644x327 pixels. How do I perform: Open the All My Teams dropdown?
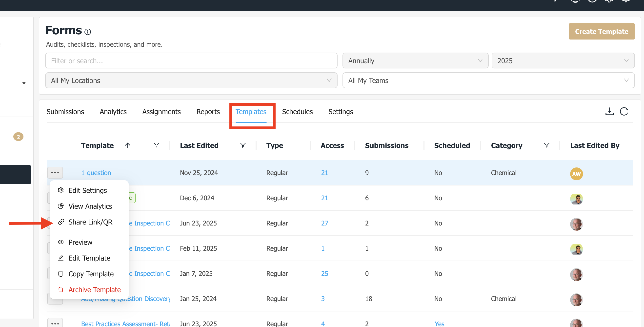click(x=488, y=81)
